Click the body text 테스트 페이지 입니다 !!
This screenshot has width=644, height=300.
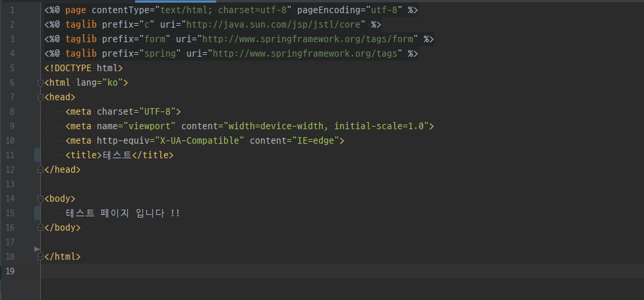123,213
